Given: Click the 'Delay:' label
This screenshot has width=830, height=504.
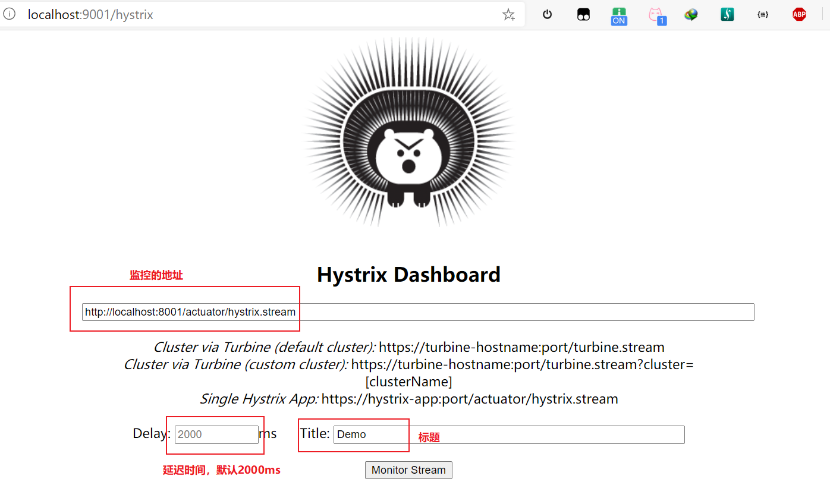Looking at the screenshot, I should click(x=152, y=433).
